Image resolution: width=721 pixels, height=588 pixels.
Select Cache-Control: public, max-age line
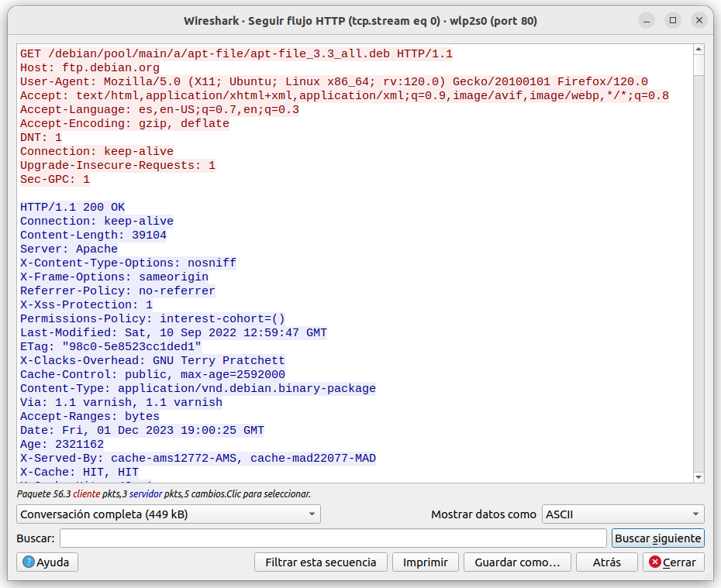click(153, 374)
